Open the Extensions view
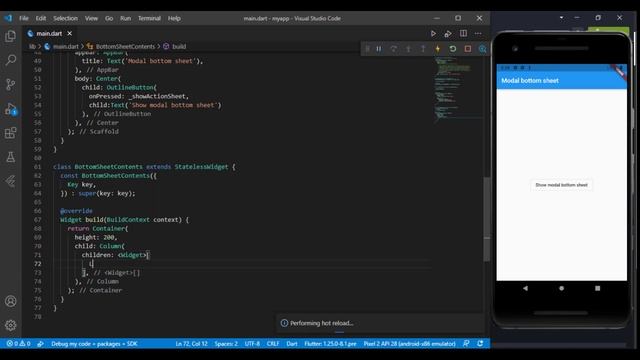 coord(11,133)
